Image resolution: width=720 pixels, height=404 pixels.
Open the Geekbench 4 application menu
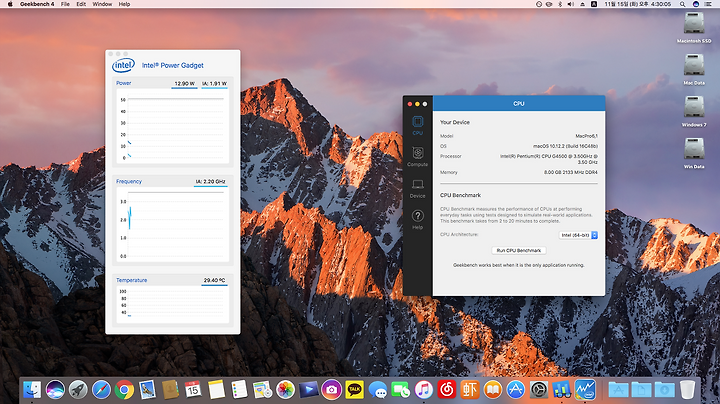pos(37,4)
